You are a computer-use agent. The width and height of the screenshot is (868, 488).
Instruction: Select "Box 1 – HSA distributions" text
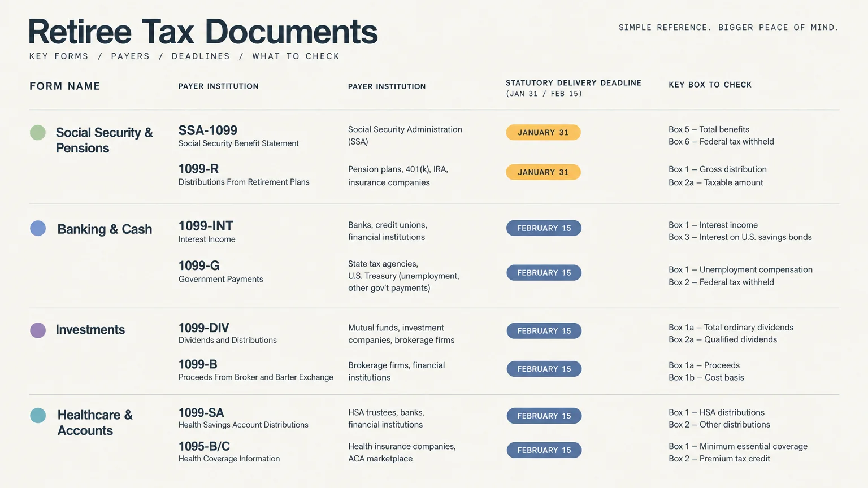(x=717, y=412)
